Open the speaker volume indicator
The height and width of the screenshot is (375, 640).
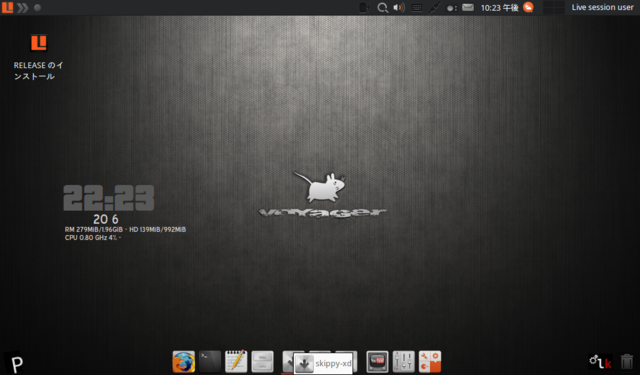[x=399, y=7]
